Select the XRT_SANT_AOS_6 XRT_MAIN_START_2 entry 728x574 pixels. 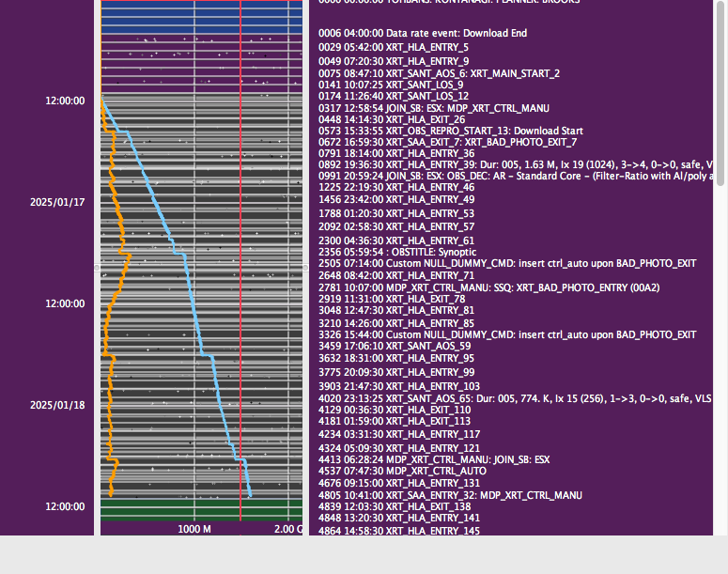pyautogui.click(x=439, y=72)
